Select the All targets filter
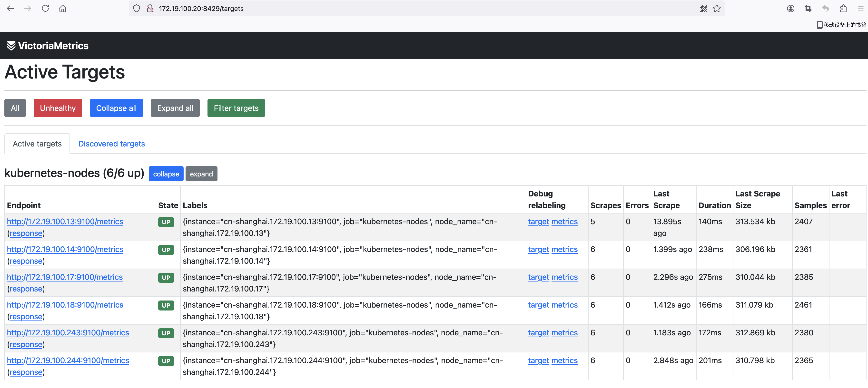The height and width of the screenshot is (388, 868). click(x=15, y=108)
